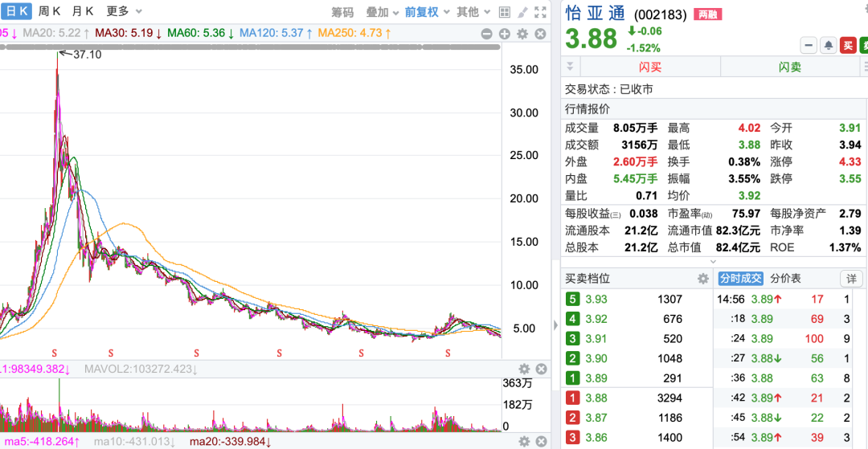The width and height of the screenshot is (868, 449).
Task: Click the minus circle icon in MA row
Action: click(x=486, y=34)
